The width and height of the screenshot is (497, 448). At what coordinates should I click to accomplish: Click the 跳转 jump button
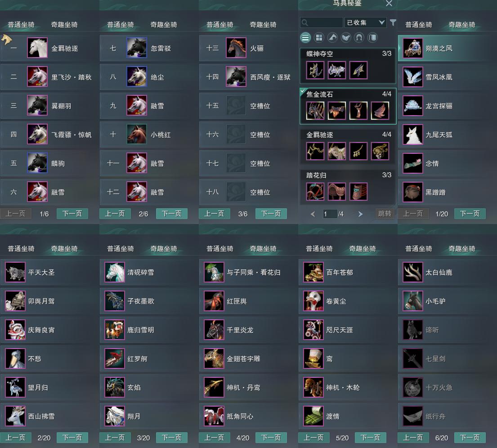tap(385, 214)
